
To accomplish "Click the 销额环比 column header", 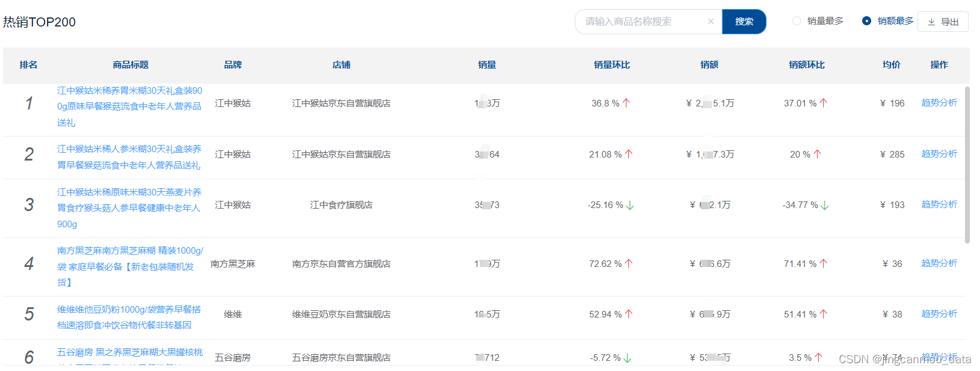I will point(807,65).
